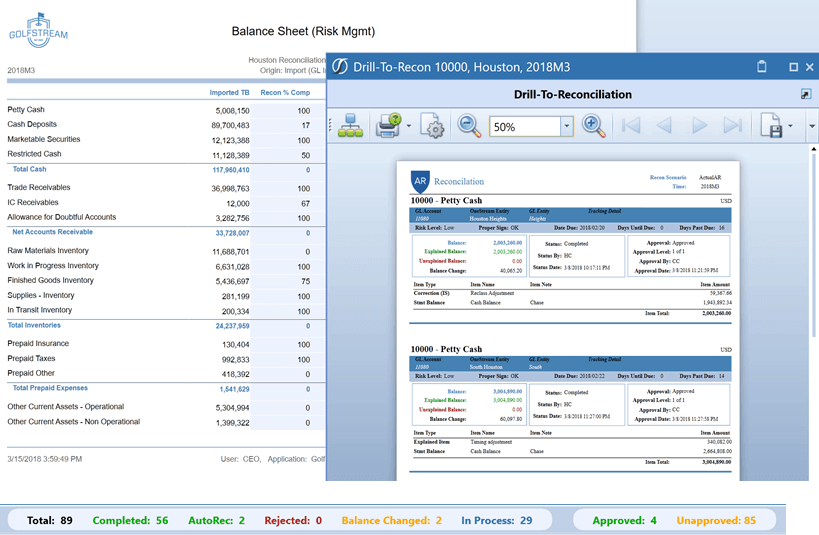This screenshot has height=535, width=819.
Task: Zoom out with the magnifier minus icon
Action: point(469,126)
